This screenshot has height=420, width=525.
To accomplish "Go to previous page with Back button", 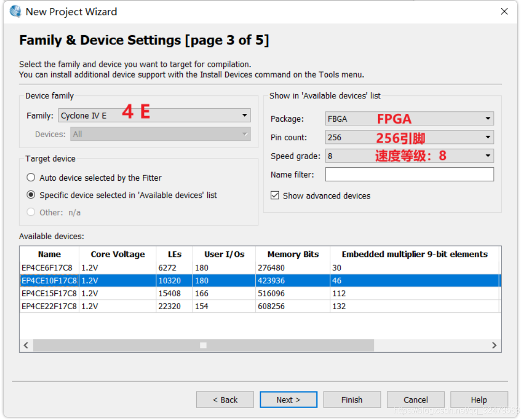I will point(225,400).
